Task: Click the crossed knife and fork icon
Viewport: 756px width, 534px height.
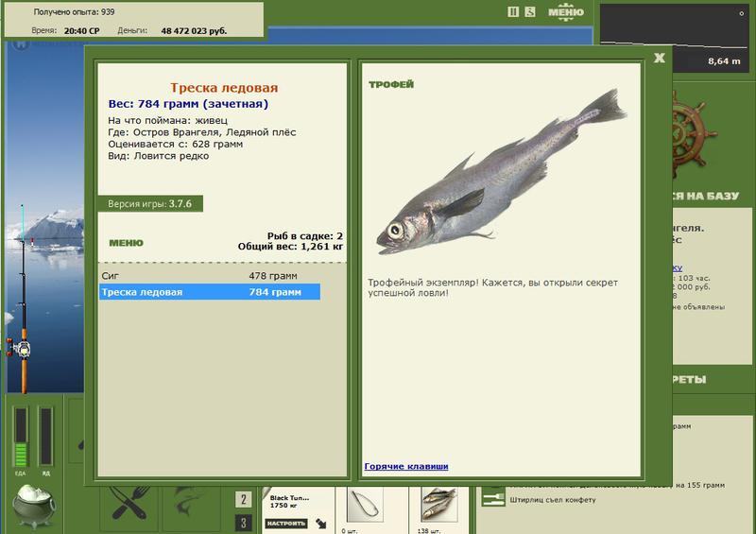Action: point(129,503)
